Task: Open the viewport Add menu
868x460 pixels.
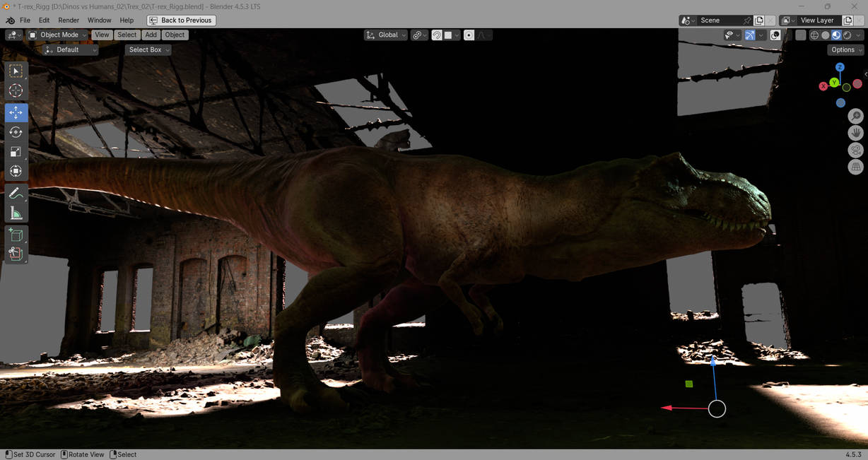Action: point(151,35)
